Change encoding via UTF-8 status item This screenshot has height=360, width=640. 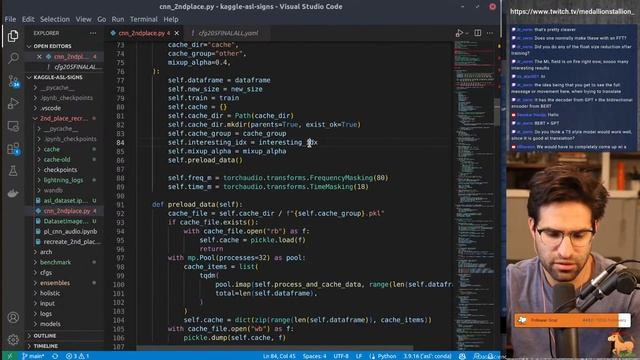341,356
